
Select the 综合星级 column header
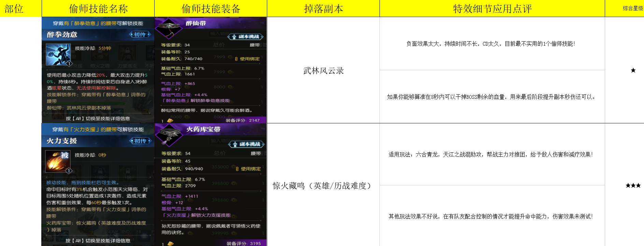point(633,8)
